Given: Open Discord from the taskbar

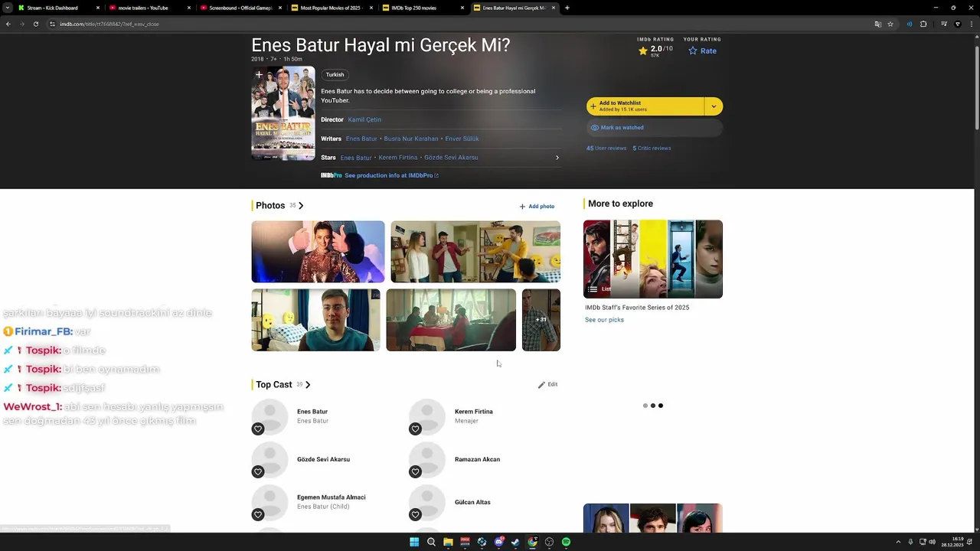Looking at the screenshot, I should 498,542.
